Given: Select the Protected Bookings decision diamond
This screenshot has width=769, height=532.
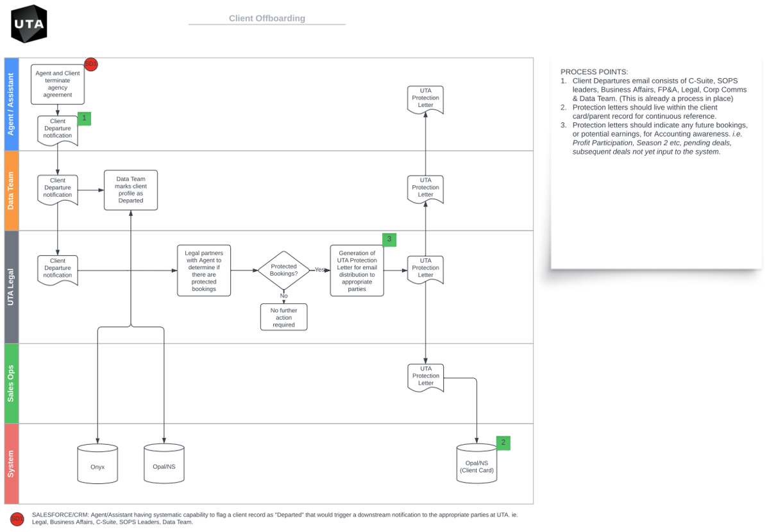Looking at the screenshot, I should click(283, 270).
